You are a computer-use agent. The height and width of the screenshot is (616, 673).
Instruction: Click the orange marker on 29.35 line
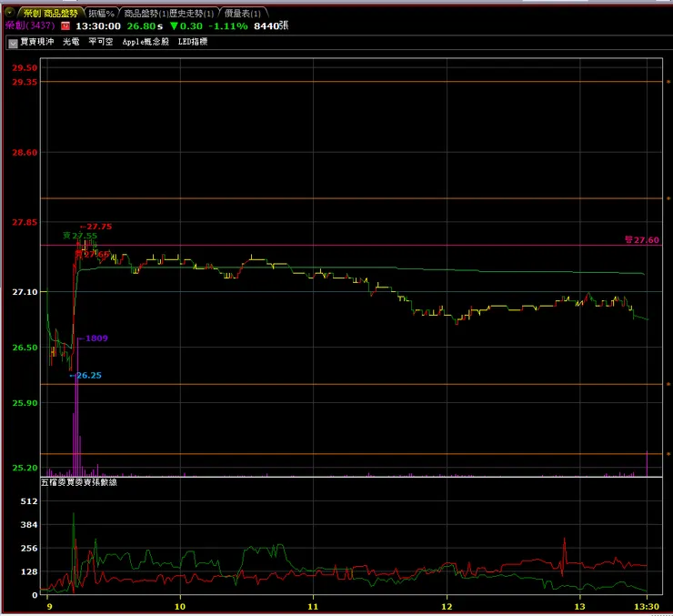tap(668, 82)
